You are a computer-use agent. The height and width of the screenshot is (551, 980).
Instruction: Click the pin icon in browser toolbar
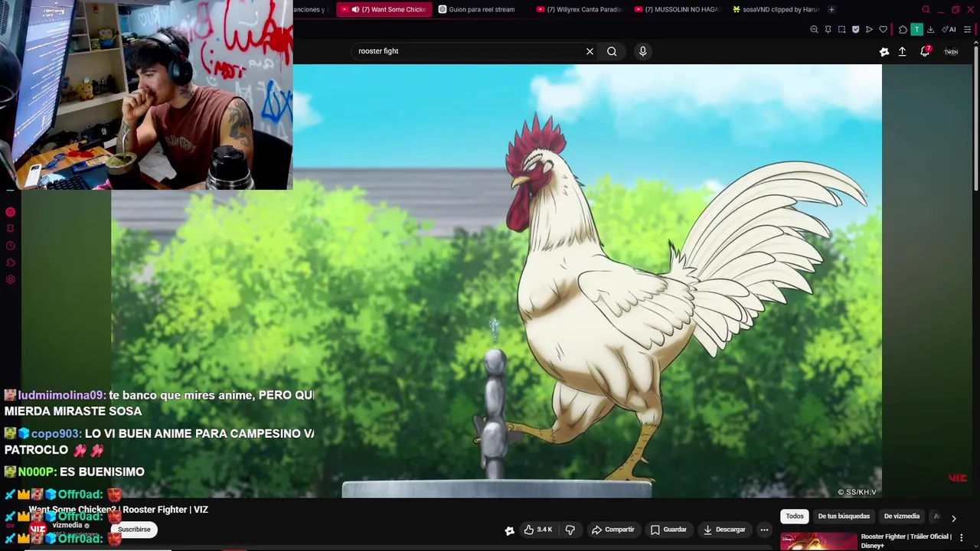[828, 29]
